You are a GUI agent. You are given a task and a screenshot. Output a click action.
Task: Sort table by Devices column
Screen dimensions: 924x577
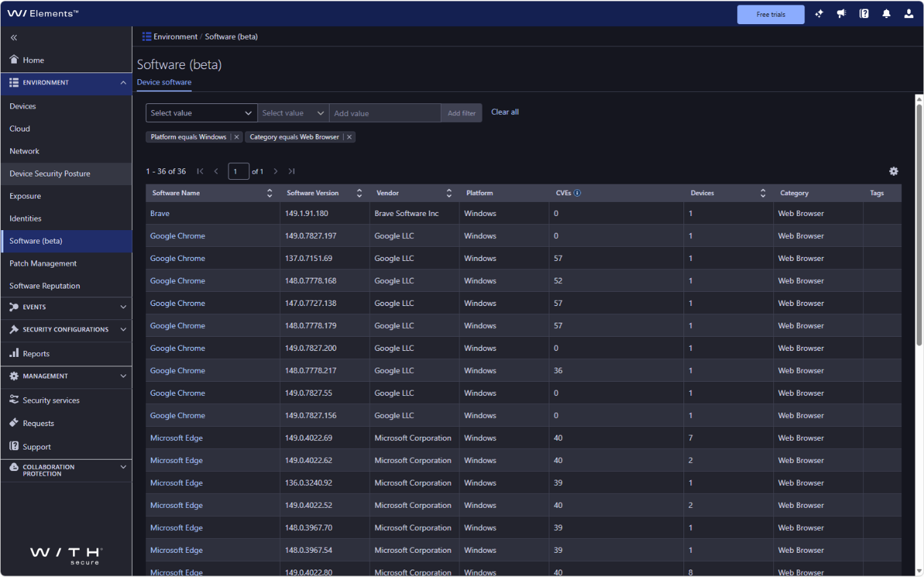tap(763, 193)
